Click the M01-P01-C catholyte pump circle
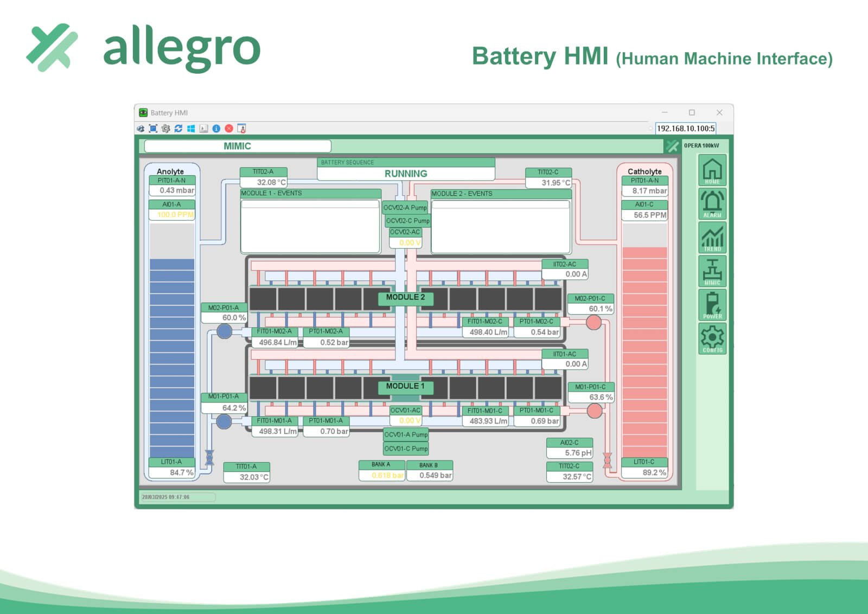This screenshot has width=868, height=614. click(x=595, y=411)
